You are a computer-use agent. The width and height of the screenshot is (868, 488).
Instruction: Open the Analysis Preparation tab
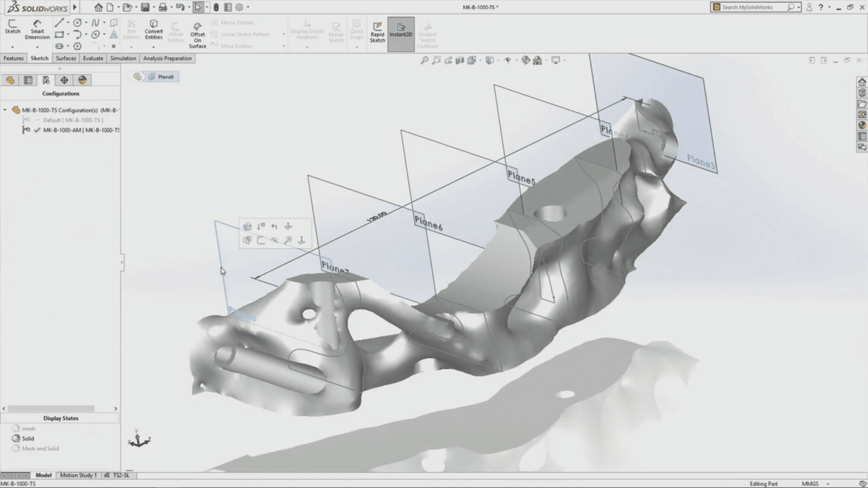167,58
